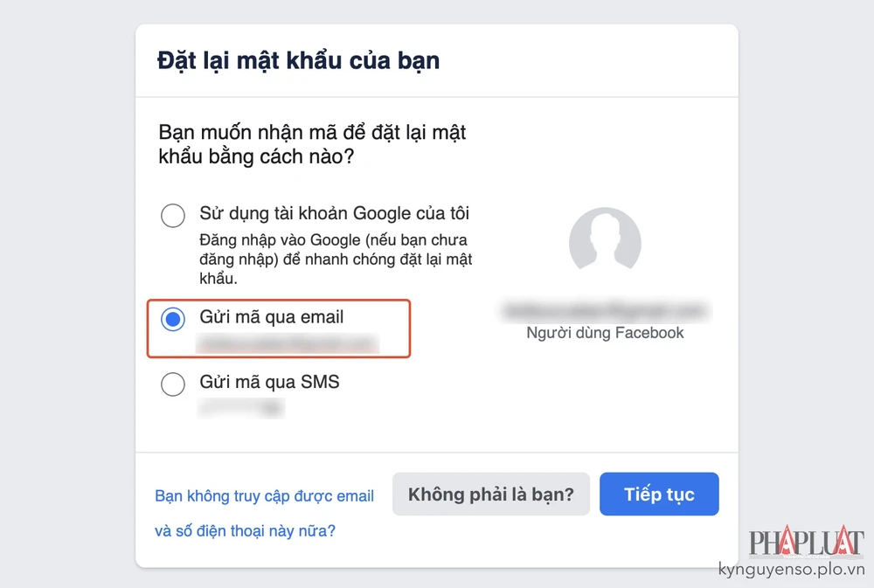The image size is (874, 588).
Task: Click the red highlight box around email option
Action: (x=278, y=329)
